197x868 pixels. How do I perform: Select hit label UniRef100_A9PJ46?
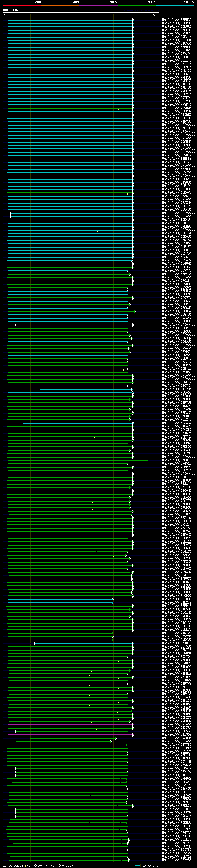pos(177,37)
